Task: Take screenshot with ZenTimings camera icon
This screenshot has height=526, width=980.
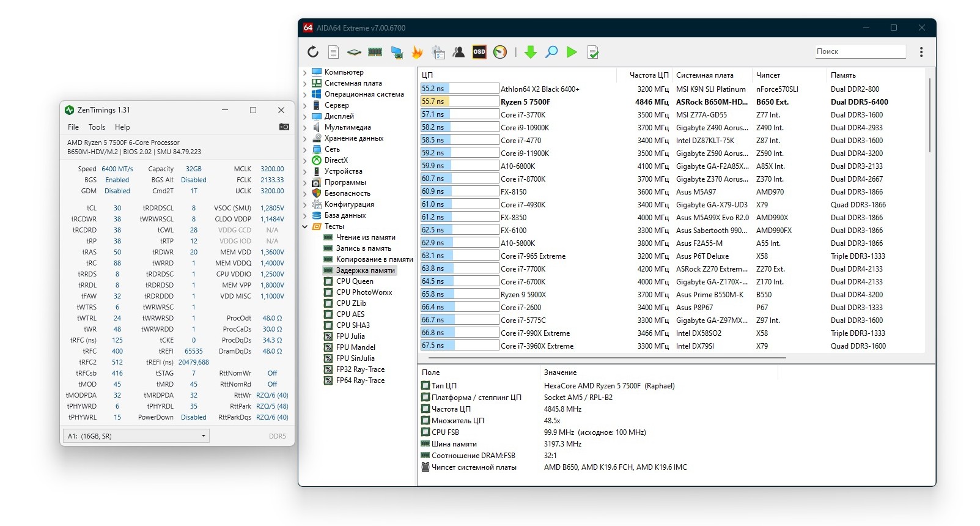Action: pyautogui.click(x=284, y=127)
